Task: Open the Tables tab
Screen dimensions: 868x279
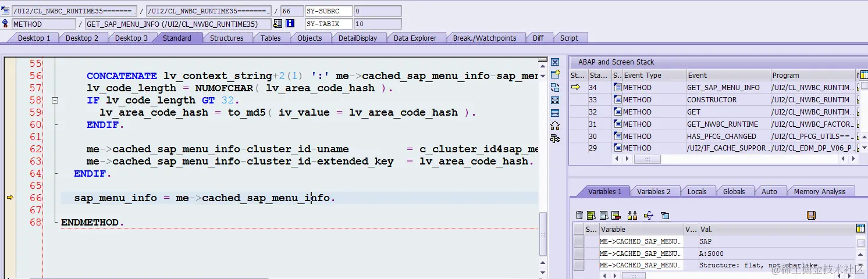Action: [271, 38]
